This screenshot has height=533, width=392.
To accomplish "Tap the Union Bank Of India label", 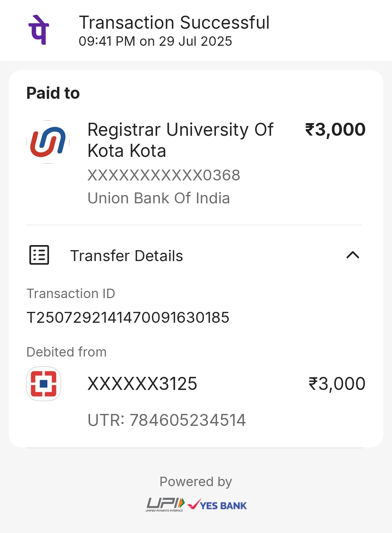I will (x=159, y=198).
